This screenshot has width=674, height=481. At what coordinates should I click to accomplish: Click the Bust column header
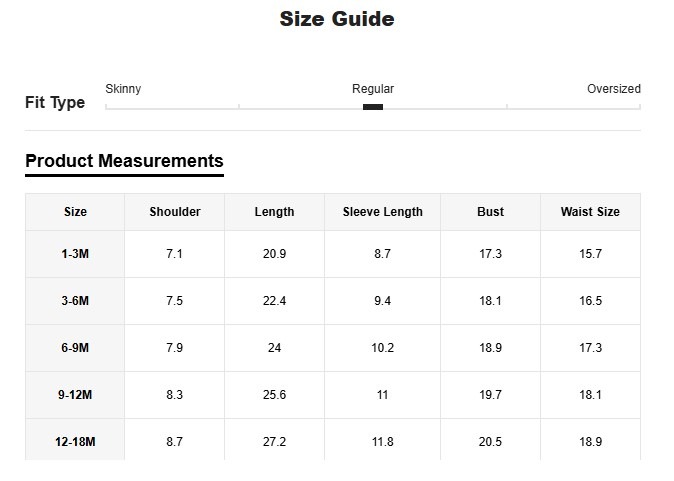[490, 212]
